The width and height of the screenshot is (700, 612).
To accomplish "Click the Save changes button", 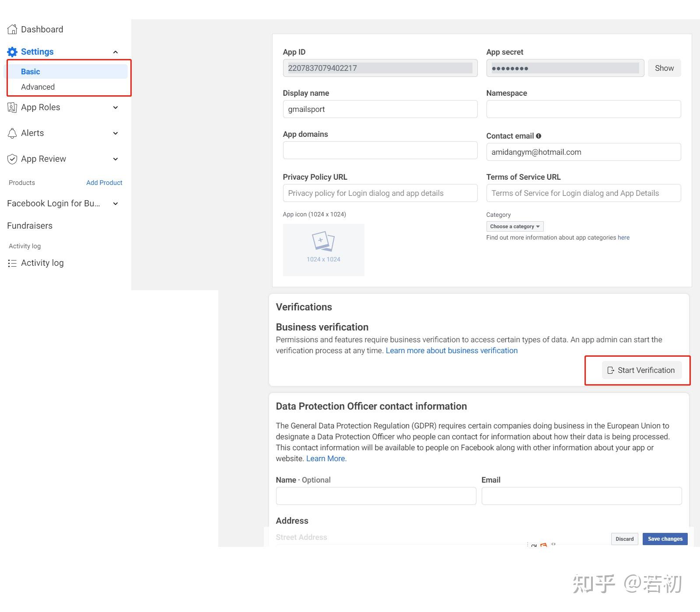I will click(x=665, y=539).
